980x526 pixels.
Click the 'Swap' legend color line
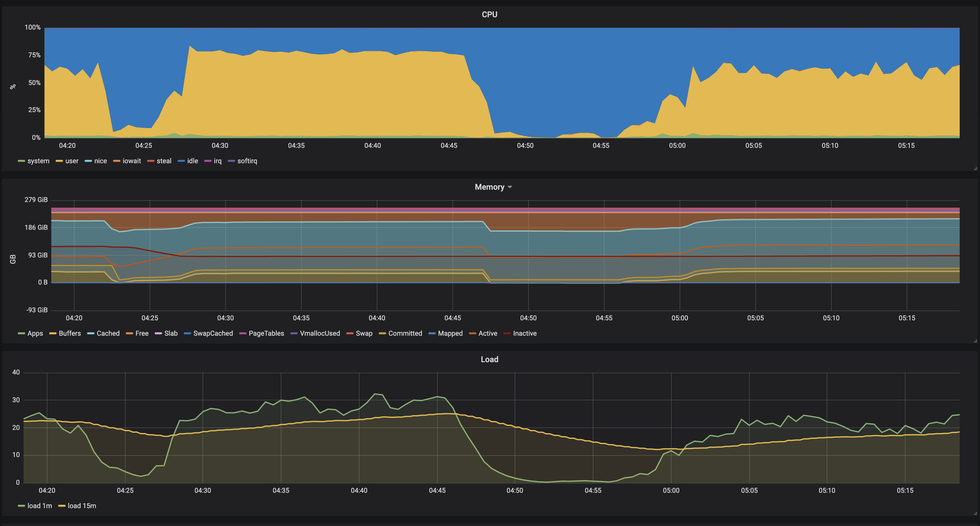click(x=350, y=334)
